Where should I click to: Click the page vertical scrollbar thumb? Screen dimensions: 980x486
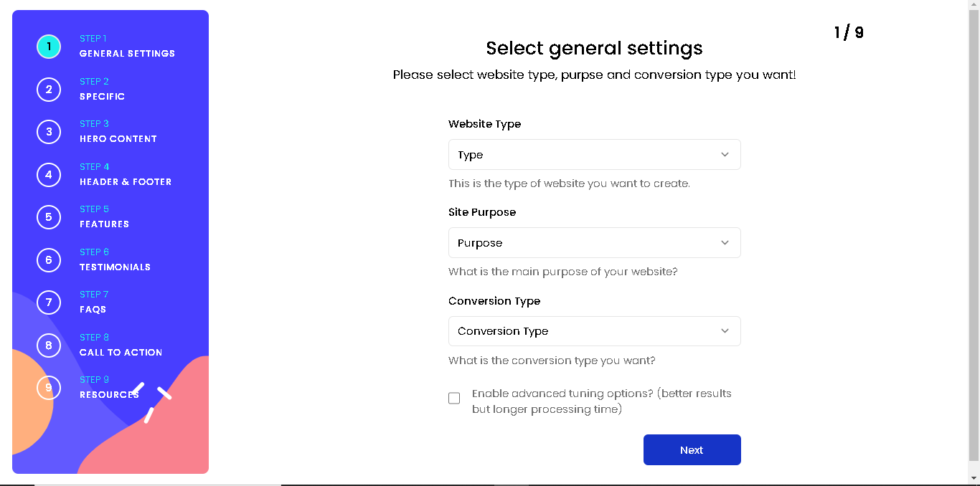click(974, 235)
